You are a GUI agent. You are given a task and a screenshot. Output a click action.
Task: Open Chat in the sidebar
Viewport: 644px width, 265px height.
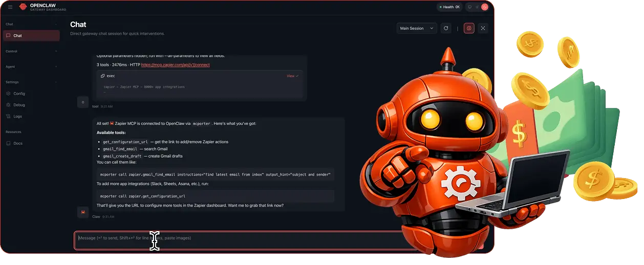tap(31, 36)
